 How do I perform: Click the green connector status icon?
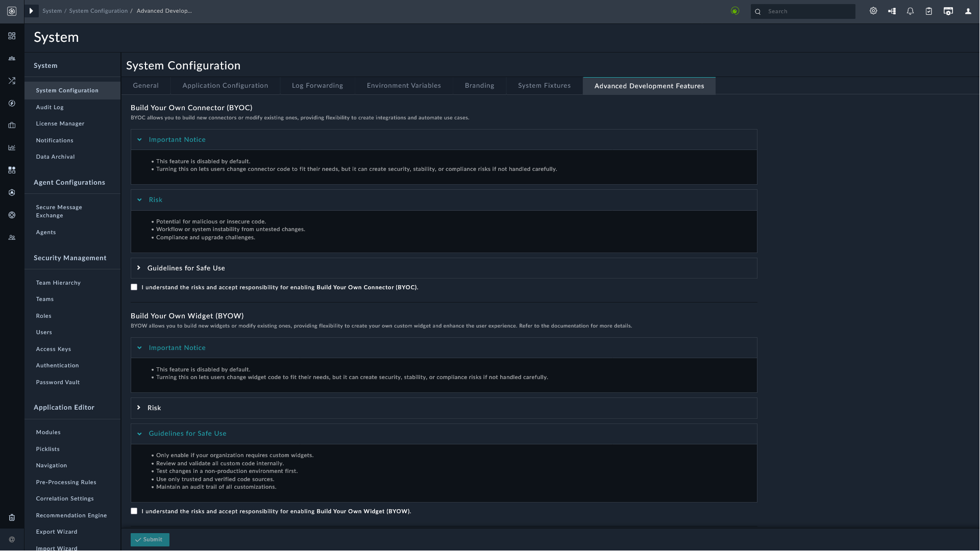735,11
